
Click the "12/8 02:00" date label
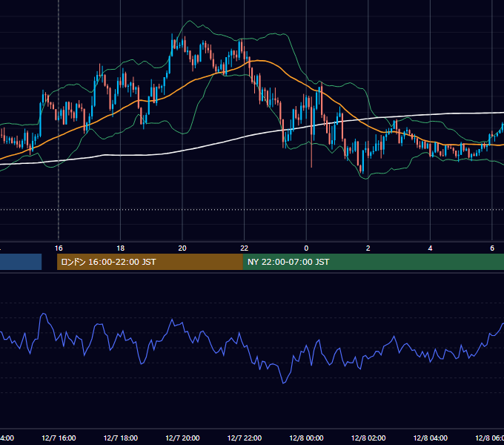[368, 438]
